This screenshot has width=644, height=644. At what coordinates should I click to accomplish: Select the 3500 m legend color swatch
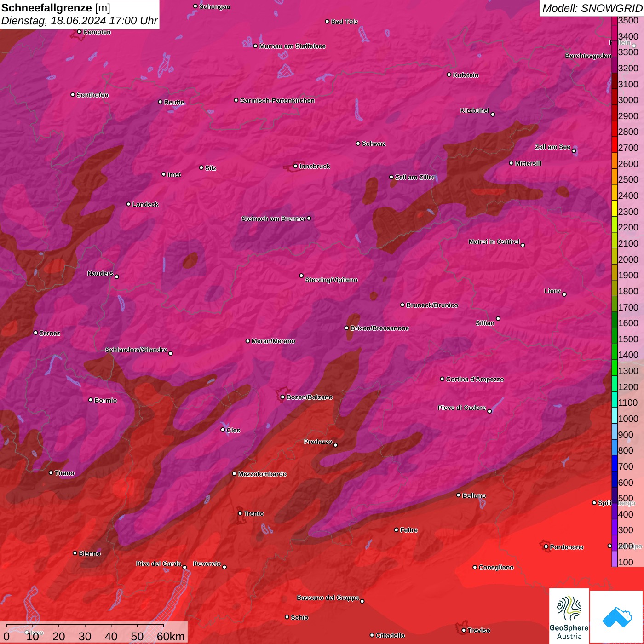[x=614, y=21]
